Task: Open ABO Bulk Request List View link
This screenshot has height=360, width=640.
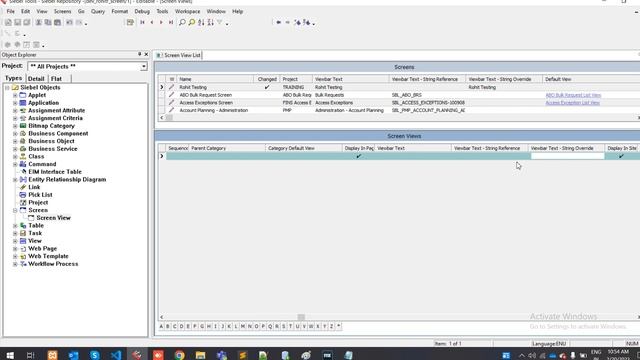Action: point(573,95)
